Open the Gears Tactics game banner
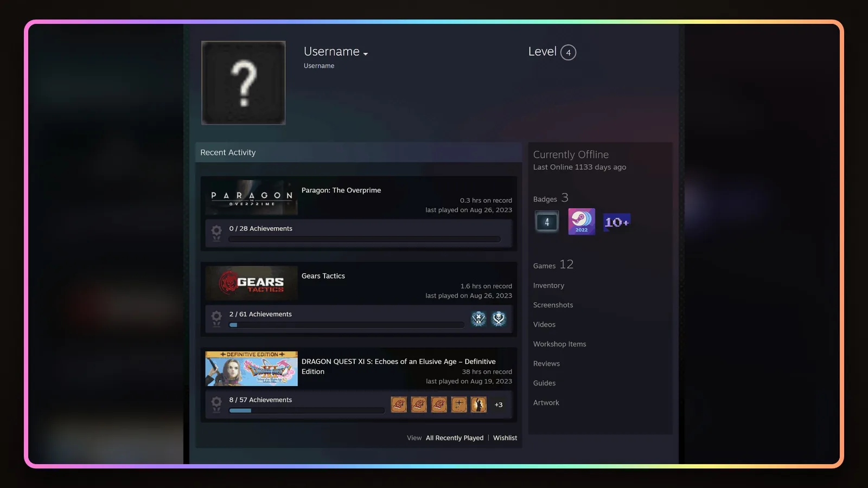This screenshot has height=488, width=868. 252,283
